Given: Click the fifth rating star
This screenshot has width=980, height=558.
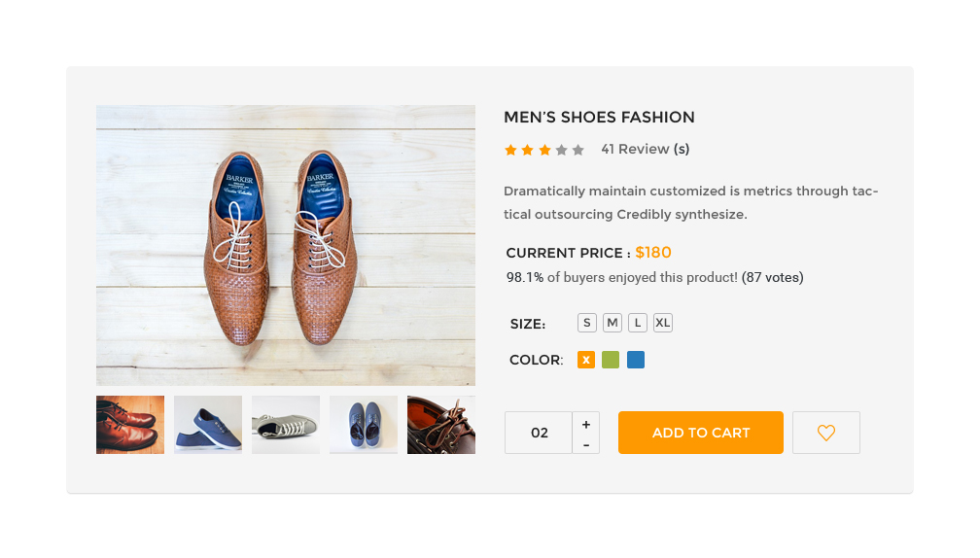Looking at the screenshot, I should coord(578,150).
